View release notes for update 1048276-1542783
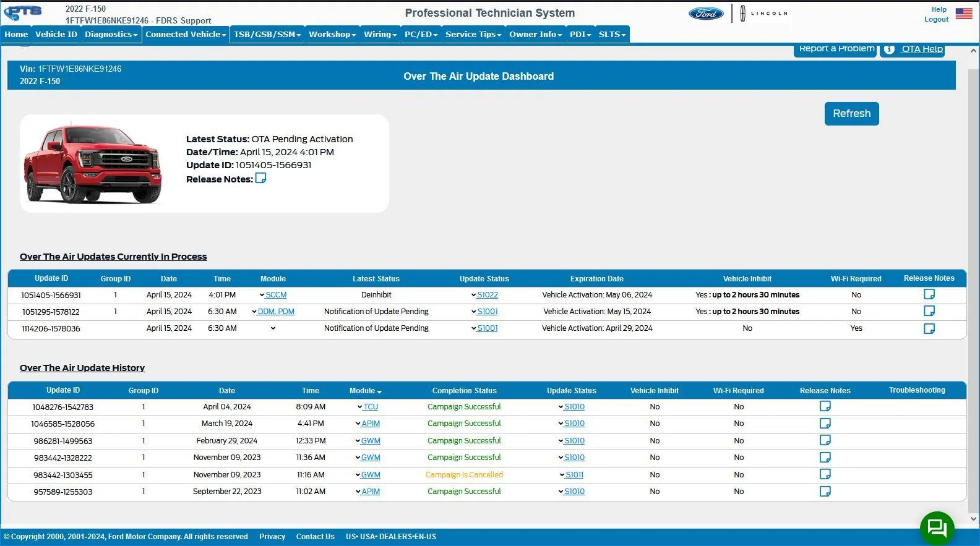Viewport: 980px width, 546px height. click(825, 406)
